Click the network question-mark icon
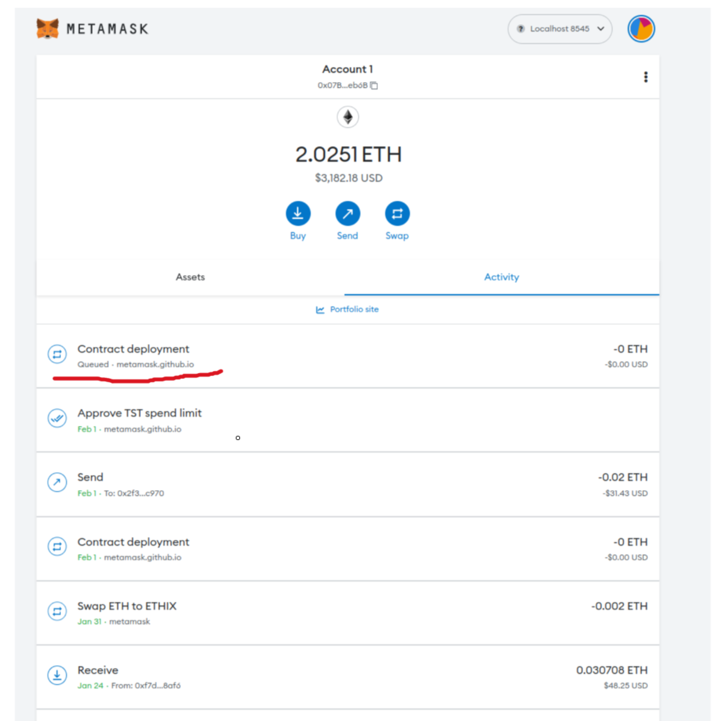The height and width of the screenshot is (721, 728). point(521,29)
